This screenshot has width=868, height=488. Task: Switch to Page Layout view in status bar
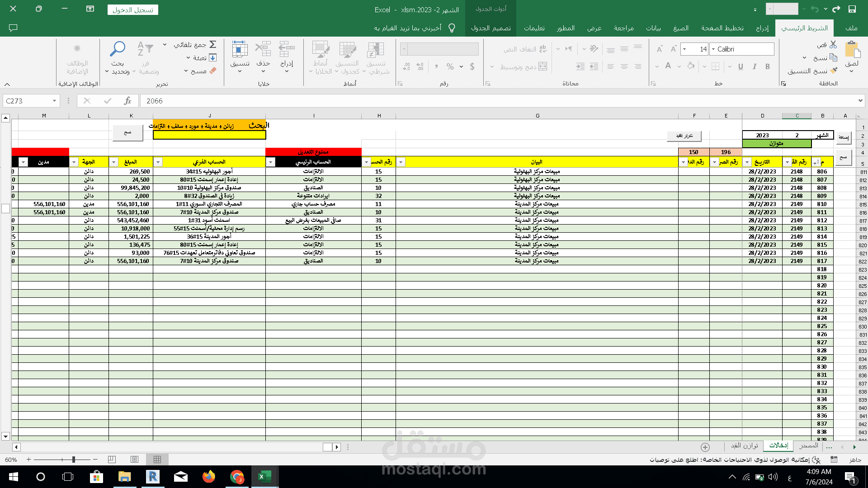tap(134, 460)
